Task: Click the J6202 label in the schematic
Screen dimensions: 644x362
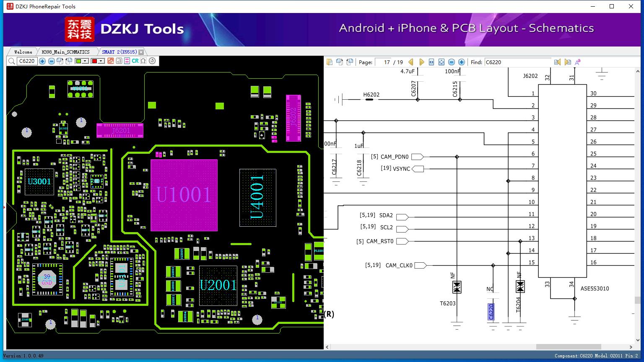Action: 530,76
